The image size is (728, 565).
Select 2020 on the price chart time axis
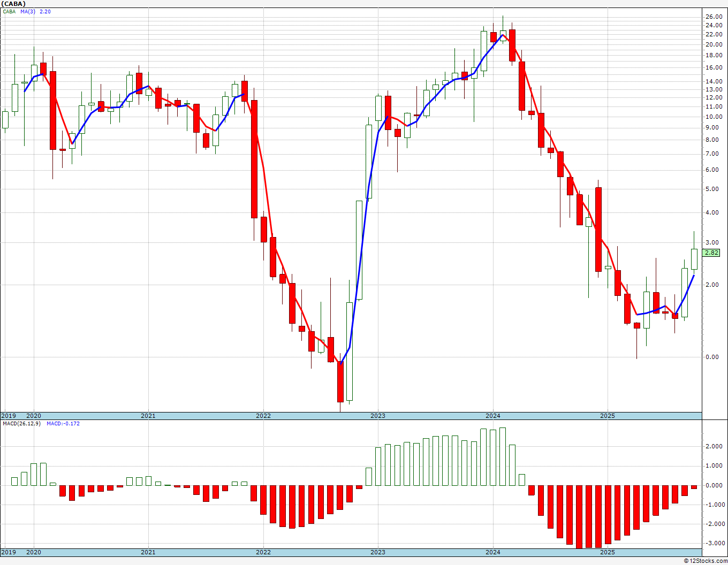[34, 416]
